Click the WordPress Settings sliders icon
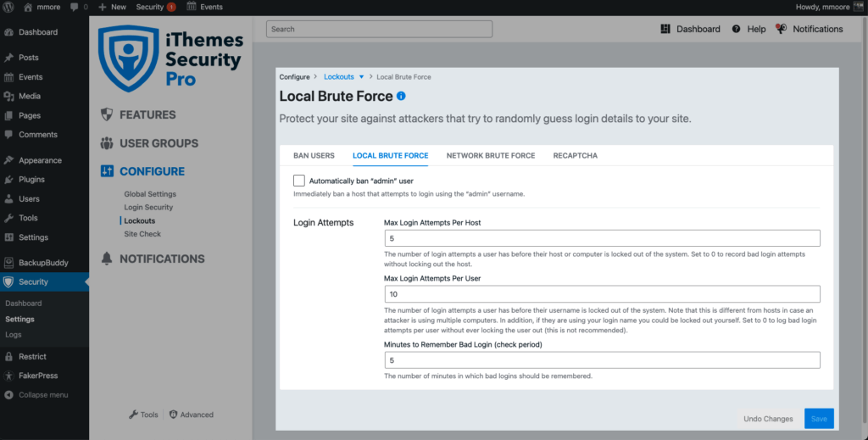The height and width of the screenshot is (440, 868). click(x=8, y=237)
